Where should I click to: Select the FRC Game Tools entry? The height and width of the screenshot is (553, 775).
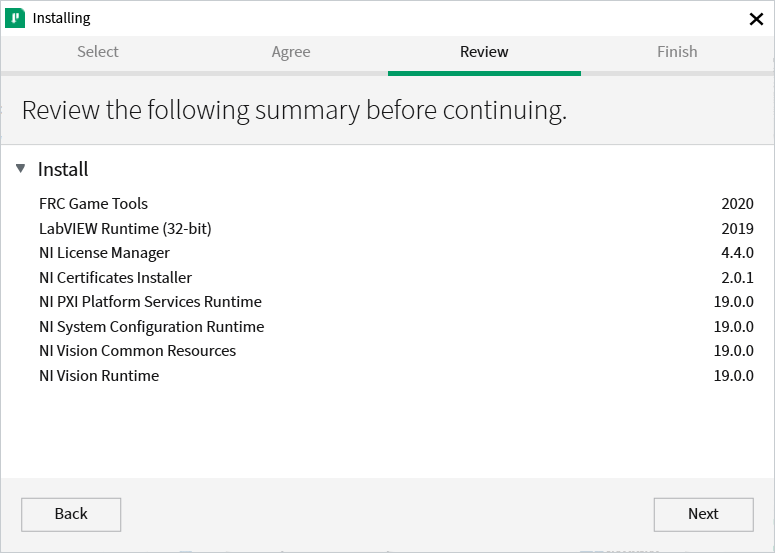click(x=396, y=204)
